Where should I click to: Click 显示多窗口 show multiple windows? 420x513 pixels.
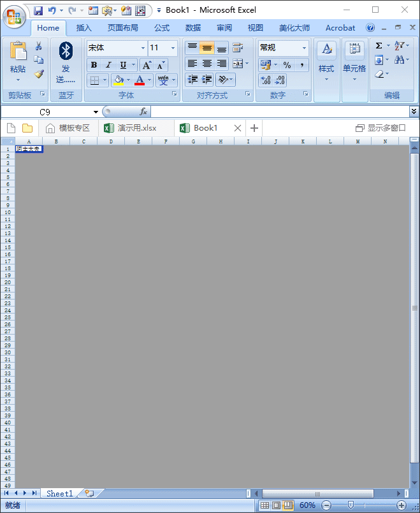pyautogui.click(x=380, y=128)
